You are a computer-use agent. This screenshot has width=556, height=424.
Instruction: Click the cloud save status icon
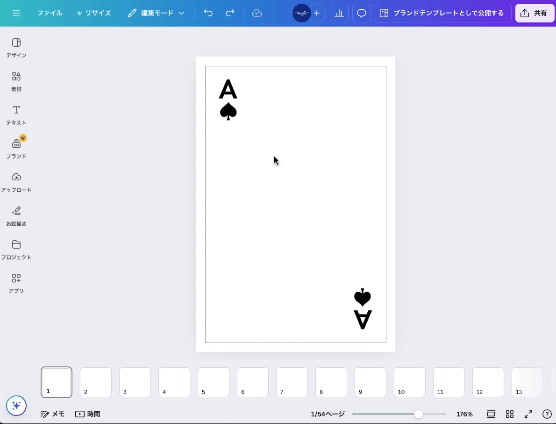click(x=257, y=13)
